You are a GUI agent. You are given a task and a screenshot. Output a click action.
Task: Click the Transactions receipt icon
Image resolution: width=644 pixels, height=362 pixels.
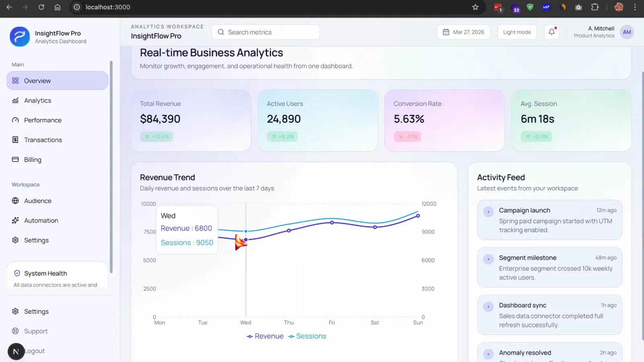(15, 140)
